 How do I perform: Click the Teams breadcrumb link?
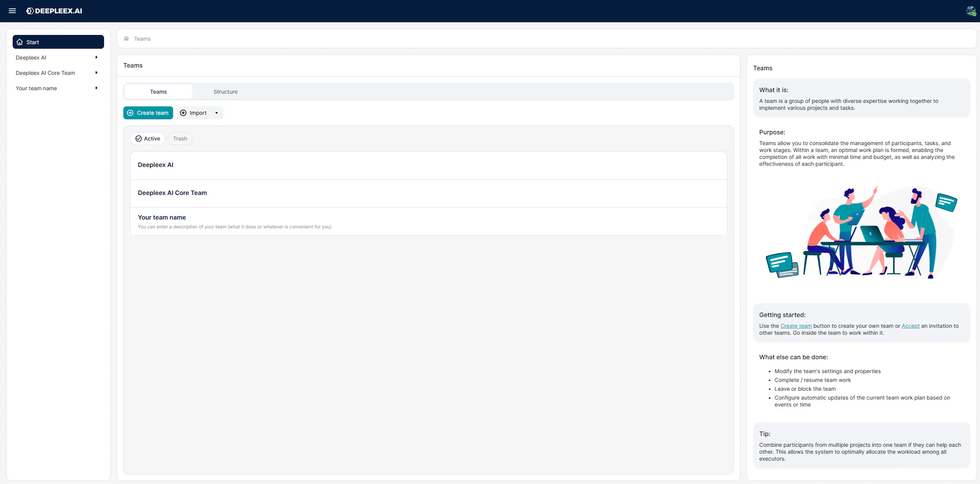142,39
